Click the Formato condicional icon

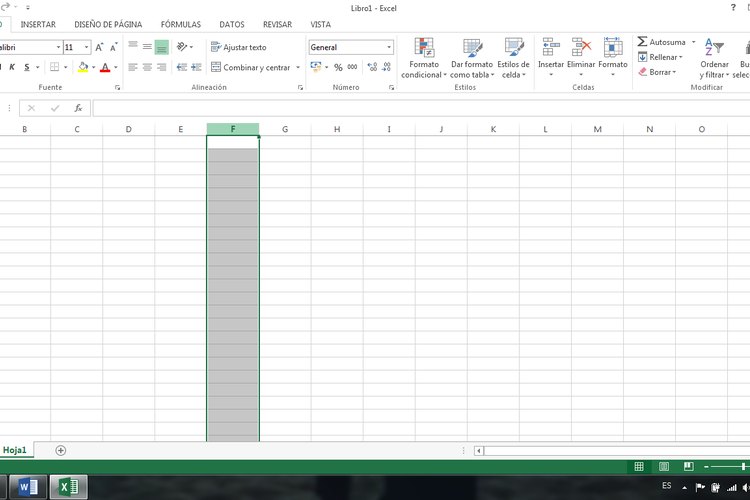click(x=425, y=48)
